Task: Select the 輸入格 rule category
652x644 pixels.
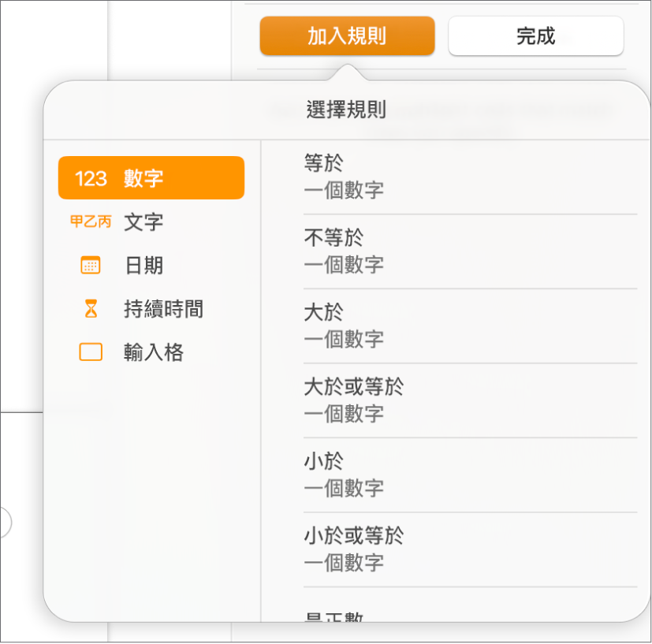Action: [x=154, y=352]
